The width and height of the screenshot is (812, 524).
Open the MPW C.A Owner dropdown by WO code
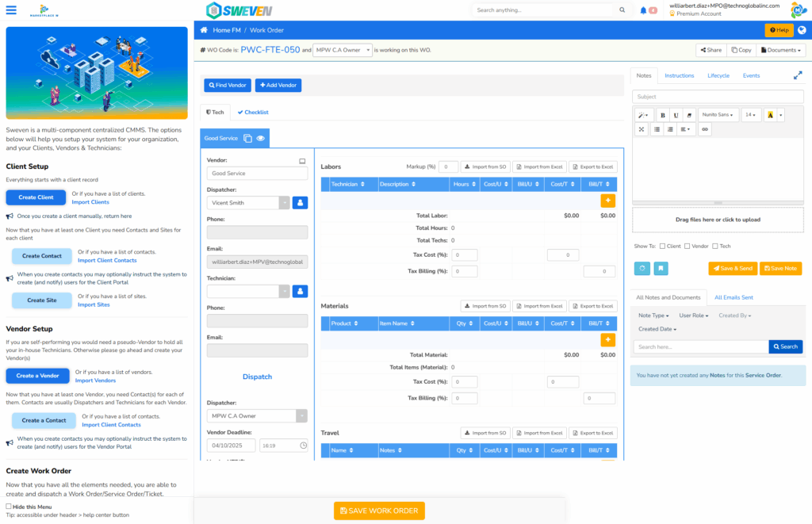point(343,50)
